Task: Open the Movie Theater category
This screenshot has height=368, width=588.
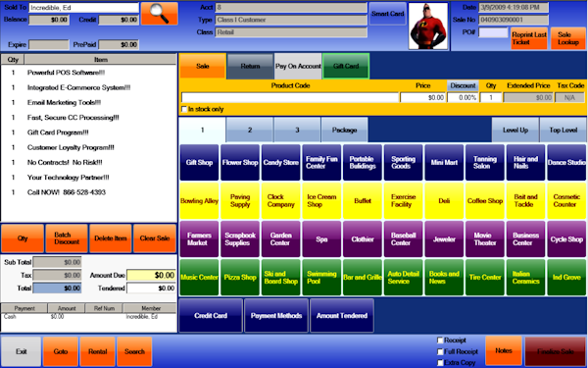Action: (485, 239)
